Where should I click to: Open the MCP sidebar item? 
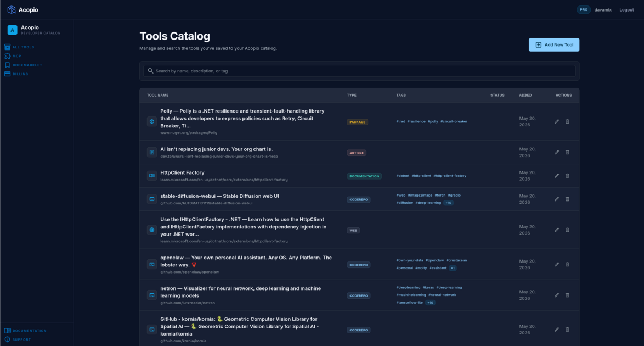(x=13, y=56)
